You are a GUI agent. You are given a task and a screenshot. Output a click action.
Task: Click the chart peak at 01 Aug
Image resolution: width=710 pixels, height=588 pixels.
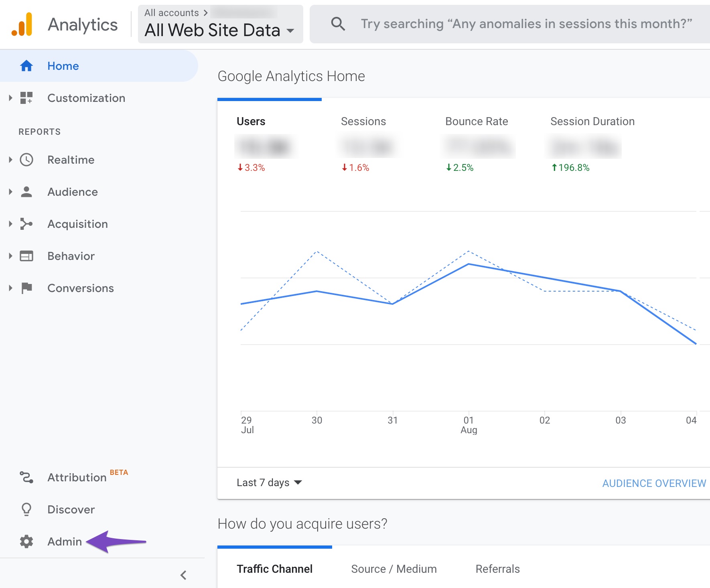[x=469, y=264]
